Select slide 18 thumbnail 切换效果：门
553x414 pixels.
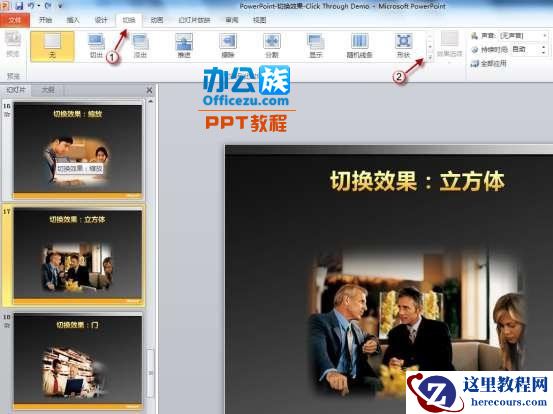point(78,362)
